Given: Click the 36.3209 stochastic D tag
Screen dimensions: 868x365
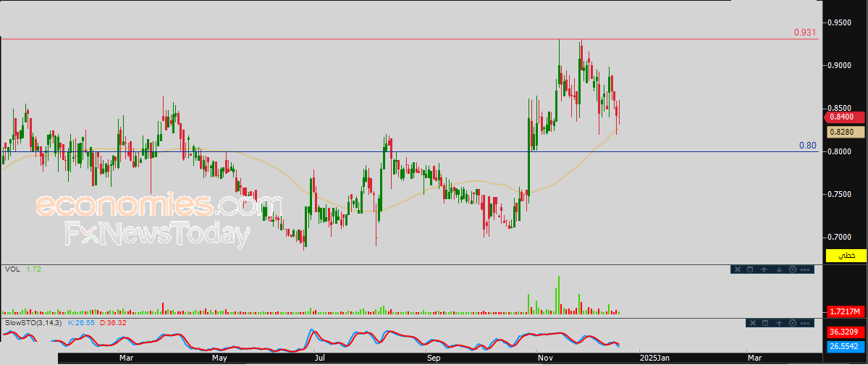Looking at the screenshot, I should (x=846, y=332).
